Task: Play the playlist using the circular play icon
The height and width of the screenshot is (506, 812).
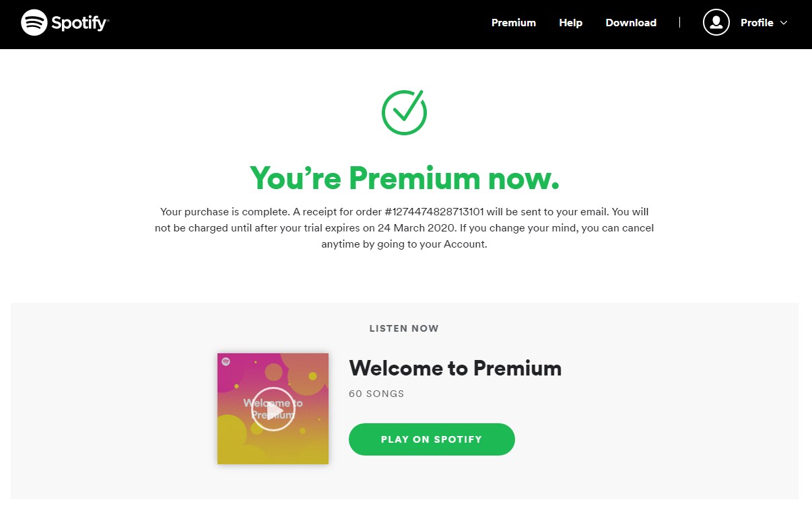Action: (273, 409)
